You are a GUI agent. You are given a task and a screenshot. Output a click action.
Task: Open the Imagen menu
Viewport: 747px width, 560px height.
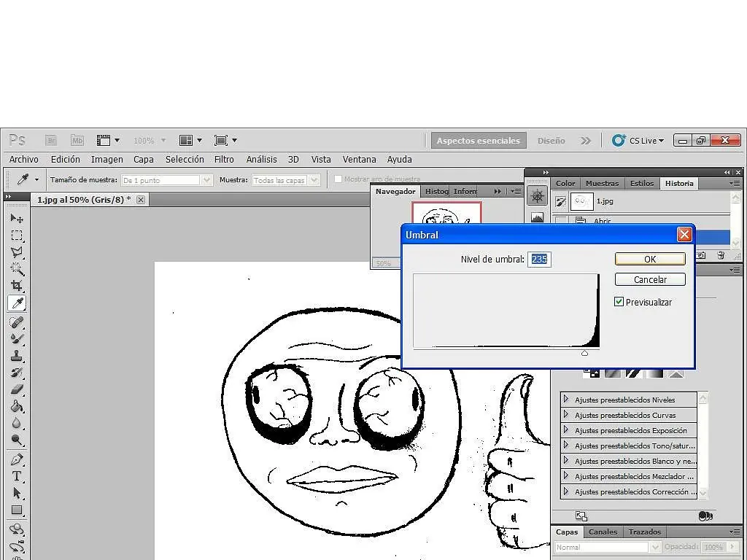(x=107, y=160)
